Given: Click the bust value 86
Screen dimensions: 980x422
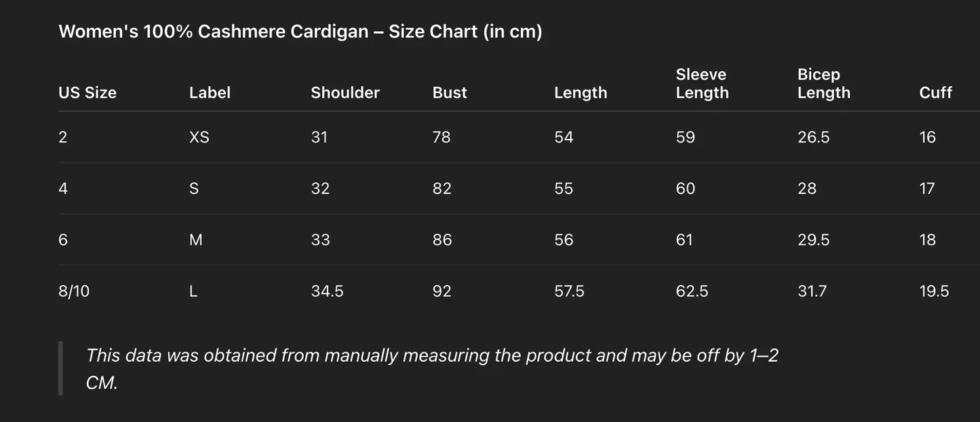Looking at the screenshot, I should click(x=442, y=239).
